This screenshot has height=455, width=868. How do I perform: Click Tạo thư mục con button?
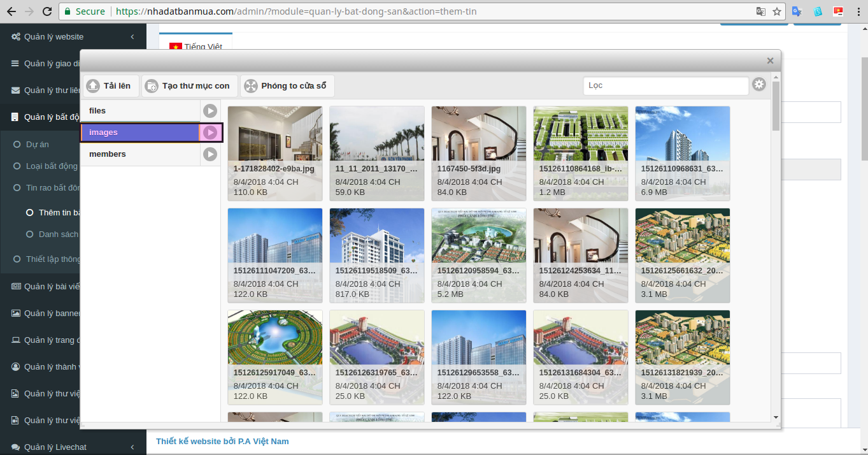pyautogui.click(x=190, y=86)
